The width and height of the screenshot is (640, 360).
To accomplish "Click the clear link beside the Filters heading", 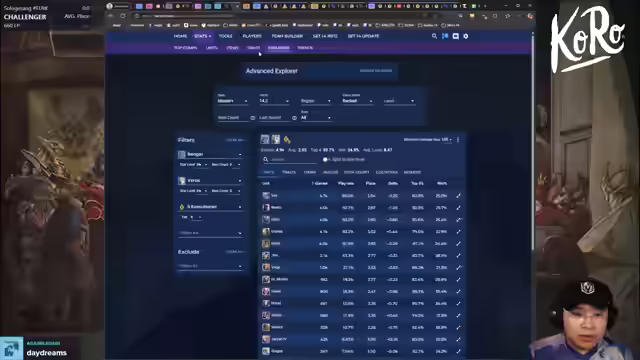I will pos(234,140).
